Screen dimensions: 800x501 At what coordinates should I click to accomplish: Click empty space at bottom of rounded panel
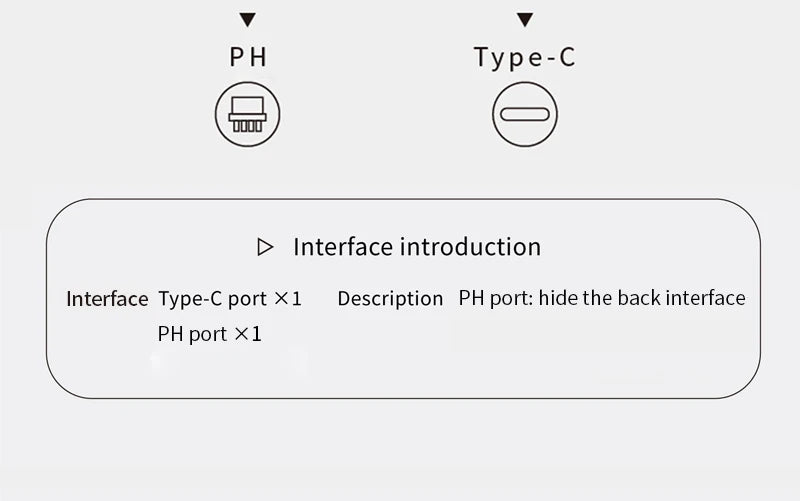400,375
